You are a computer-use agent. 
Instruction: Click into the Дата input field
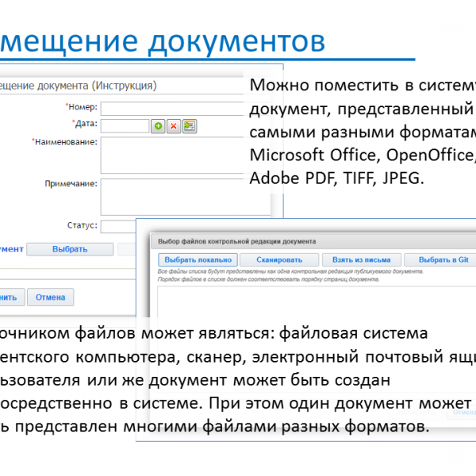tap(125, 125)
